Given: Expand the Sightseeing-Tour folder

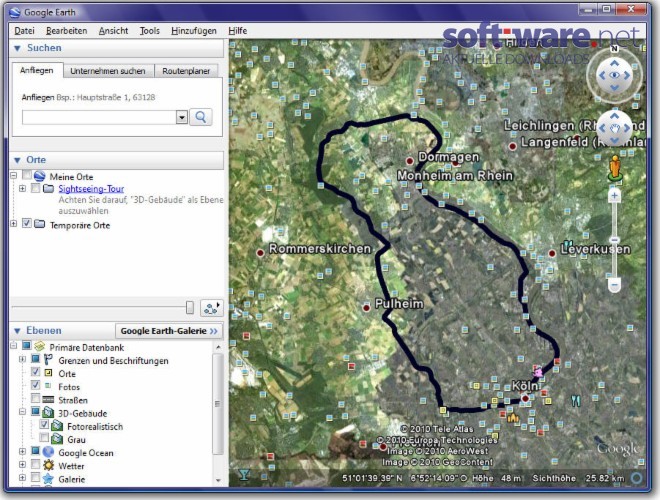Looking at the screenshot, I should [x=22, y=189].
